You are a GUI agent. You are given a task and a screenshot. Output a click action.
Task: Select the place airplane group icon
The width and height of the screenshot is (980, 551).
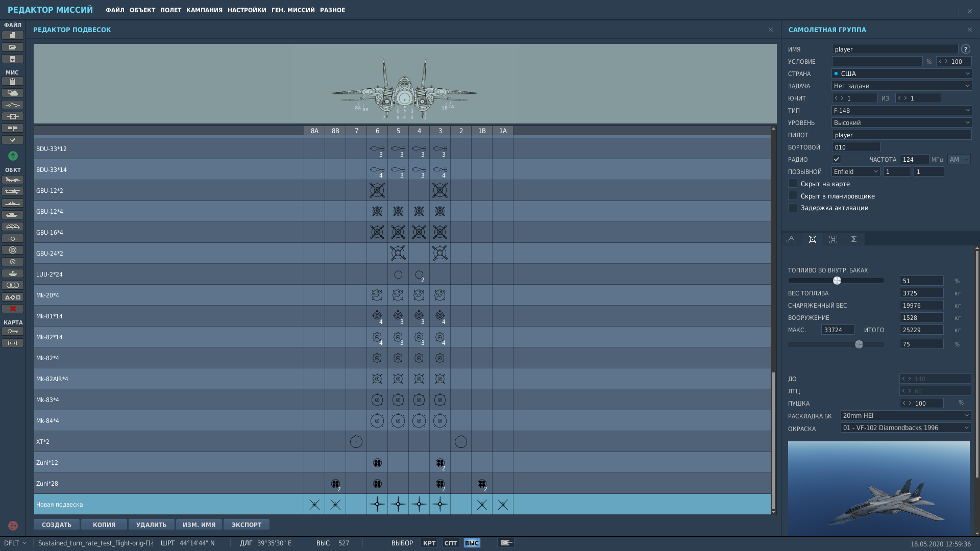click(13, 180)
